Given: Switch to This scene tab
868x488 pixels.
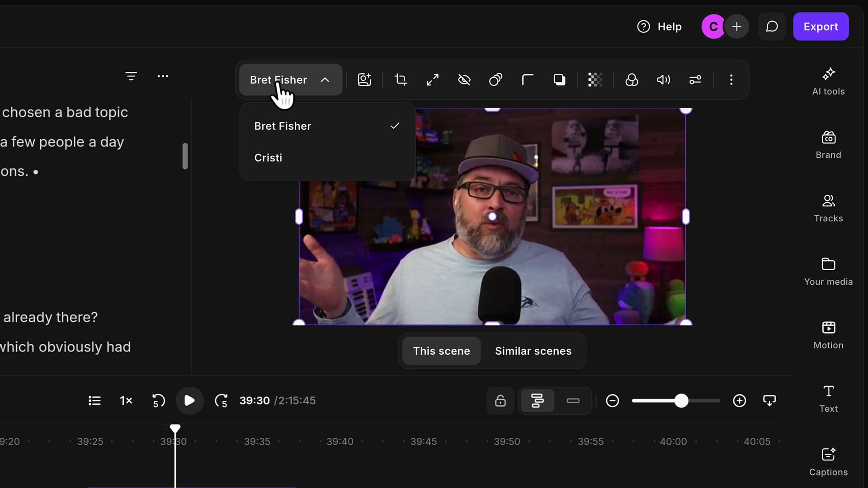Looking at the screenshot, I should pyautogui.click(x=441, y=351).
